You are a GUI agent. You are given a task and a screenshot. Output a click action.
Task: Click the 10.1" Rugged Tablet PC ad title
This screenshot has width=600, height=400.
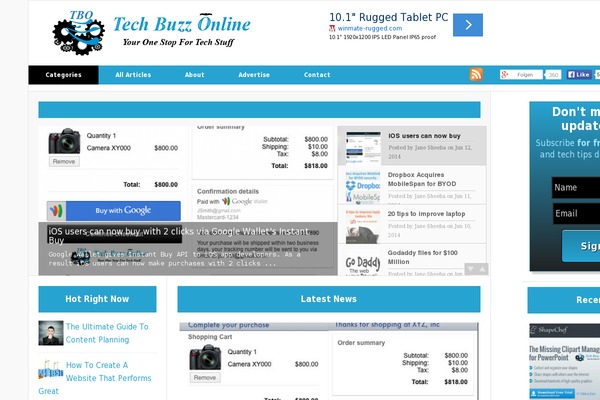(388, 17)
